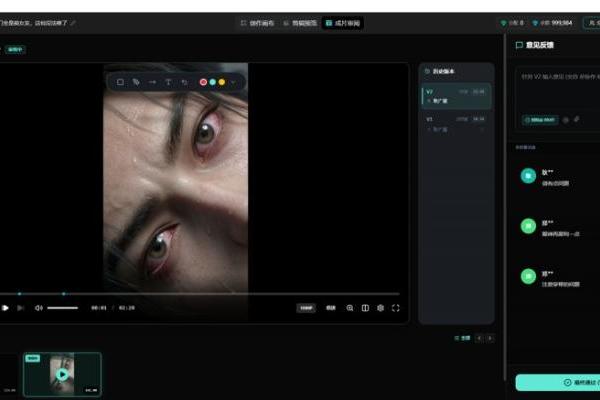Click the list view toggle above clips
Viewport: 600px width, 400px height.
[x=462, y=338]
